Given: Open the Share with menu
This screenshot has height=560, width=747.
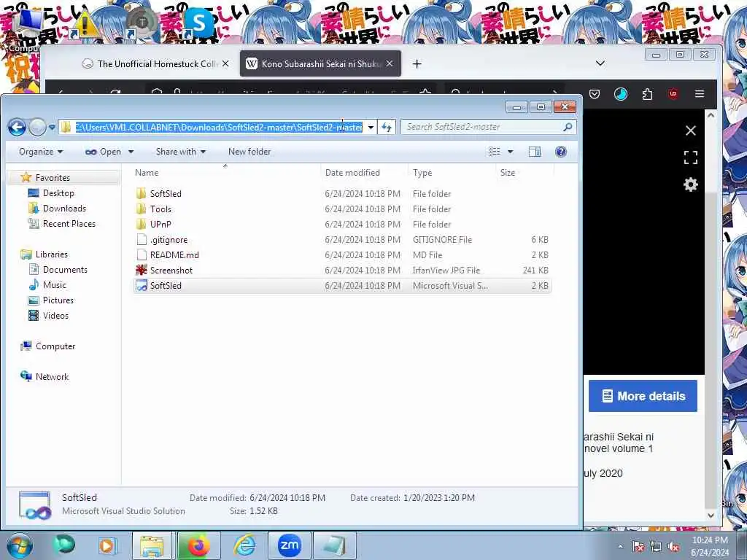Looking at the screenshot, I should [x=181, y=152].
